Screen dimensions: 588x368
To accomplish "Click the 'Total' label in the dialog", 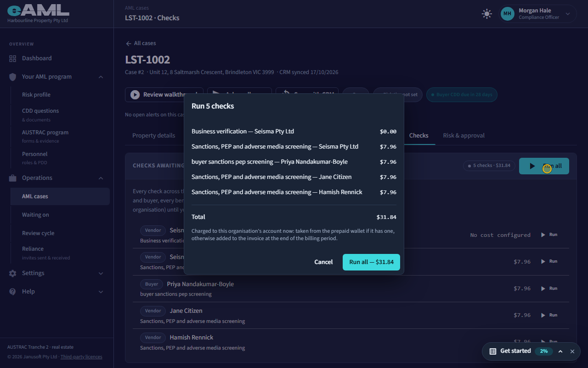I will 198,217.
